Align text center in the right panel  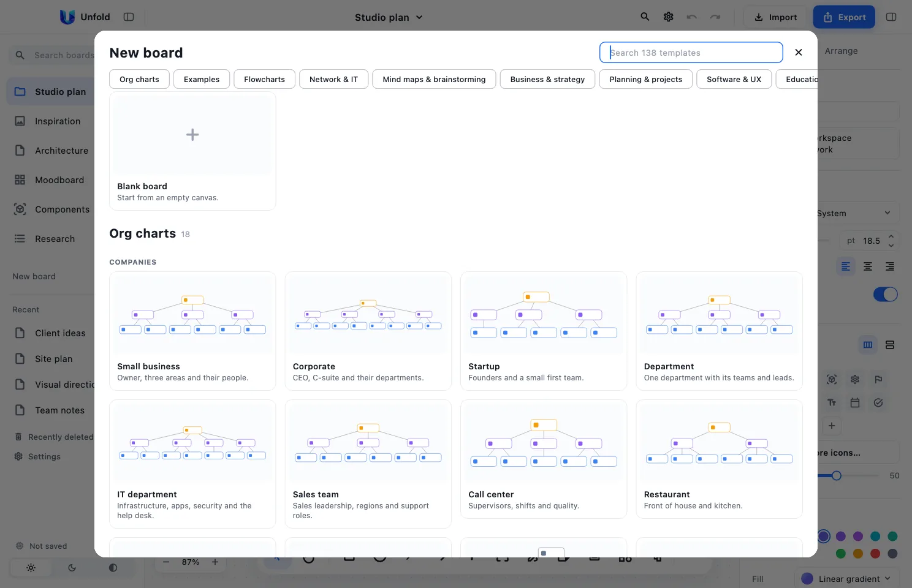868,266
